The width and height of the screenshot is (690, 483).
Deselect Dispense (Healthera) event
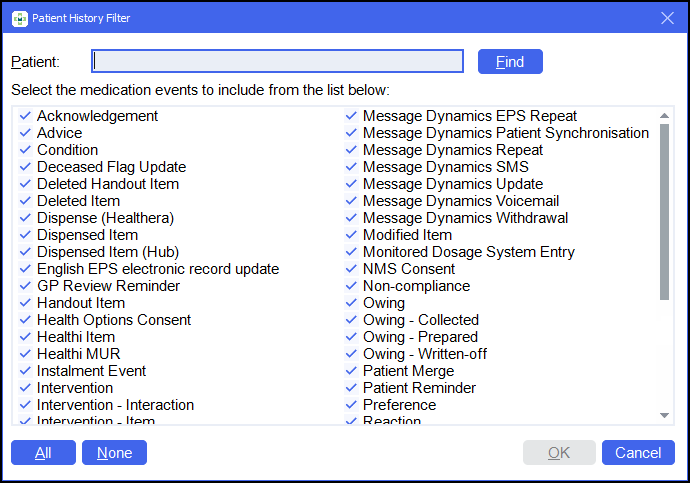tap(25, 218)
